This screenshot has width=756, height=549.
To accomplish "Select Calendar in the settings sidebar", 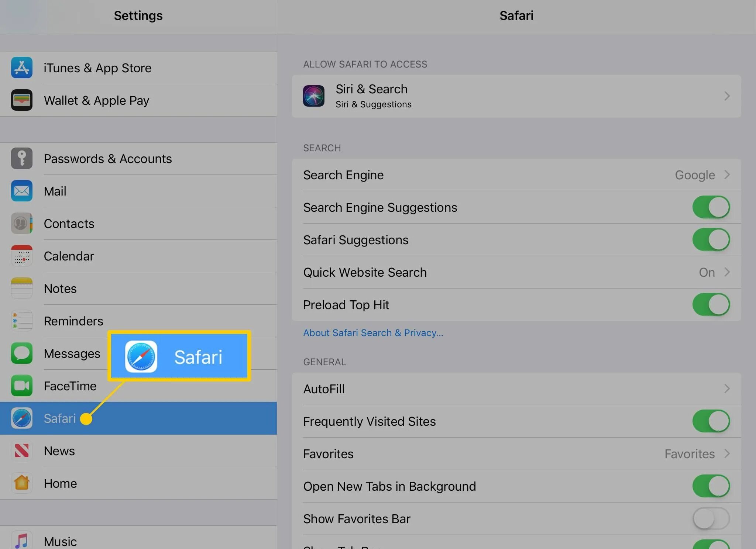I will pyautogui.click(x=69, y=256).
